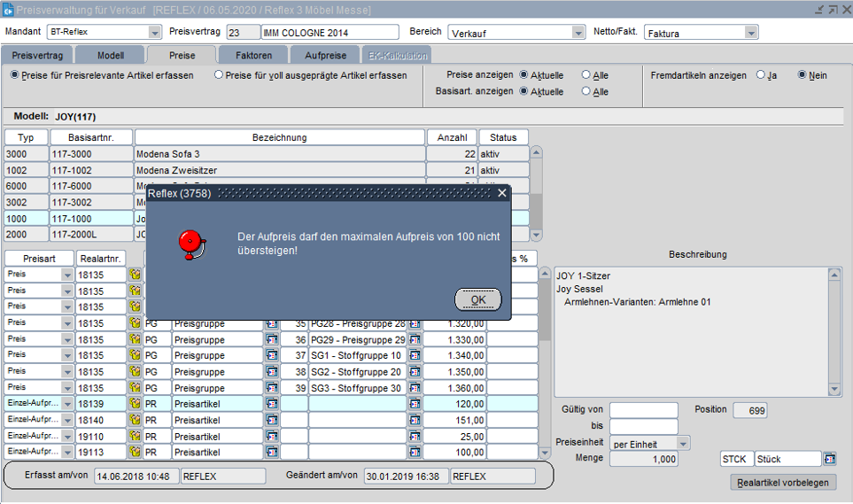Open the Aufpreise tab
The height and width of the screenshot is (504, 853).
click(x=325, y=55)
